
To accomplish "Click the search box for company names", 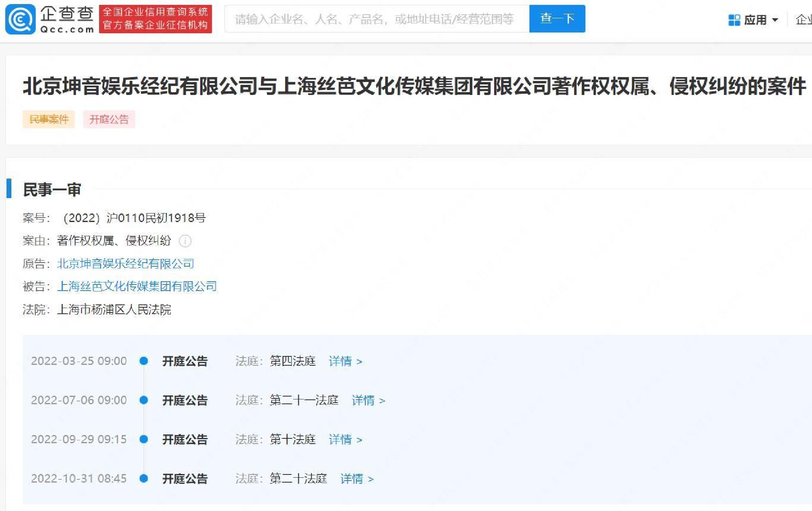I will (x=377, y=19).
